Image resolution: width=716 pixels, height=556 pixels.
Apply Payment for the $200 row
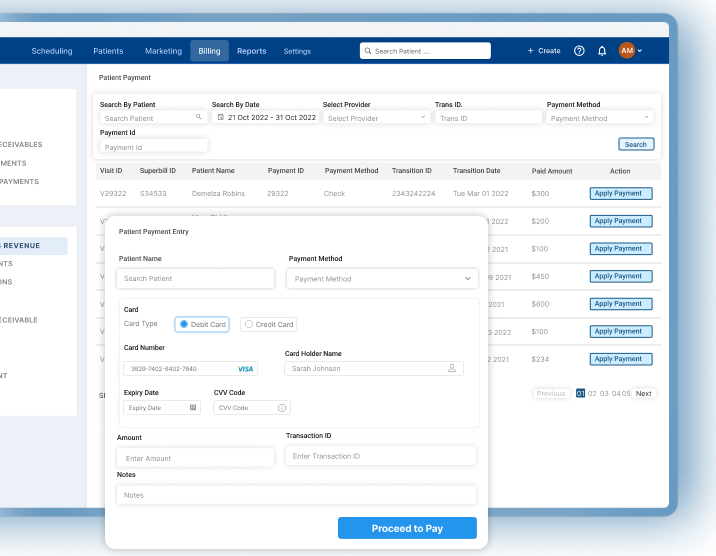[x=621, y=221]
